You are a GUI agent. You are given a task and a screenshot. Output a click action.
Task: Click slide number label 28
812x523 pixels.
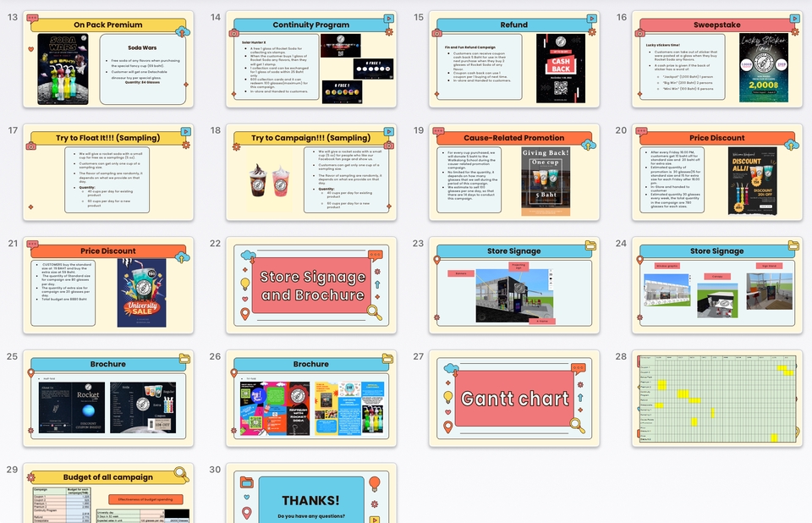(622, 356)
